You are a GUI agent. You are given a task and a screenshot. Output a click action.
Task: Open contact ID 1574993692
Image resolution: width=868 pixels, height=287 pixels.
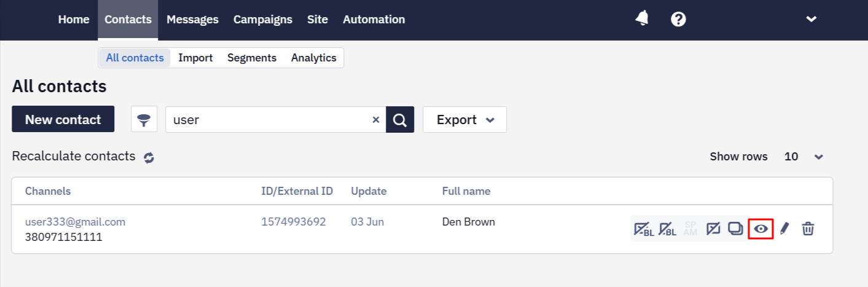point(294,222)
